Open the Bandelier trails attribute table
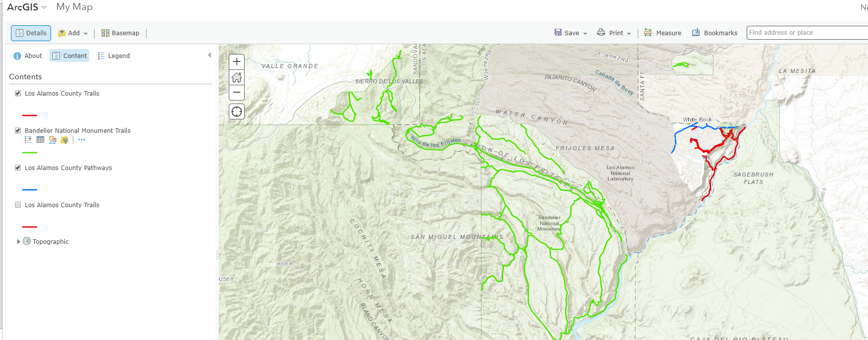868x340 pixels. point(41,140)
